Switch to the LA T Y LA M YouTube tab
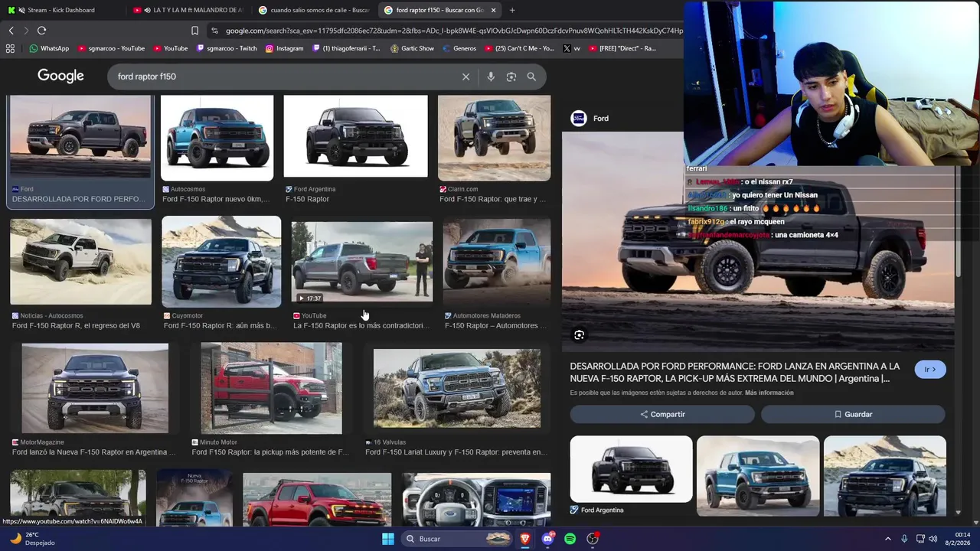This screenshot has width=980, height=551. (188, 10)
